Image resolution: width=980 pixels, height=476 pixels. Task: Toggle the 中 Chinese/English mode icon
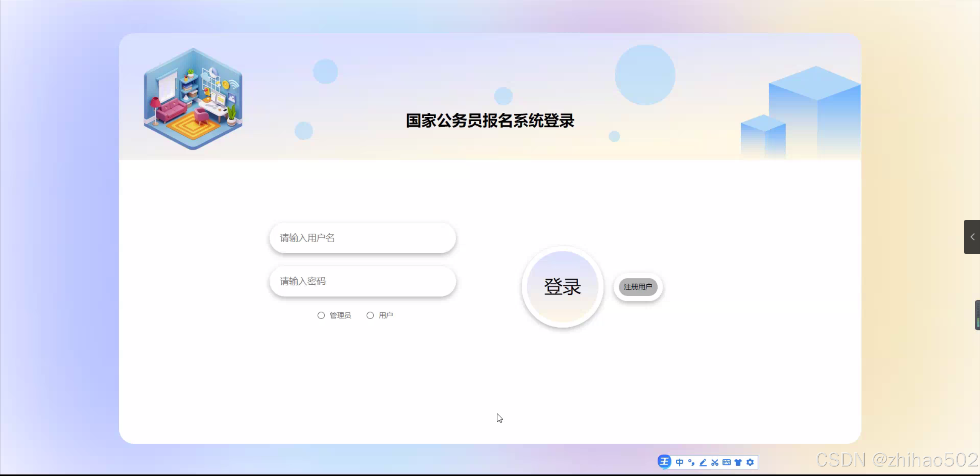pos(680,462)
